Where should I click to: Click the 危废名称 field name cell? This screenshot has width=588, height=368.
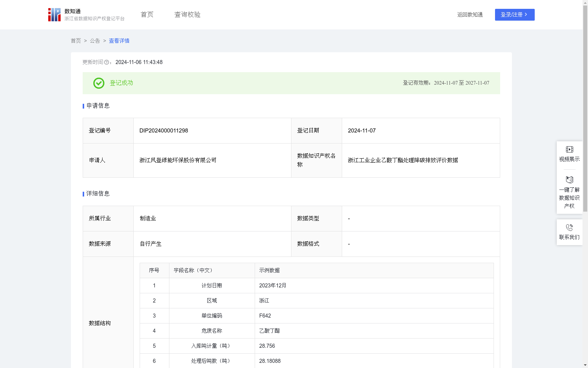(212, 331)
